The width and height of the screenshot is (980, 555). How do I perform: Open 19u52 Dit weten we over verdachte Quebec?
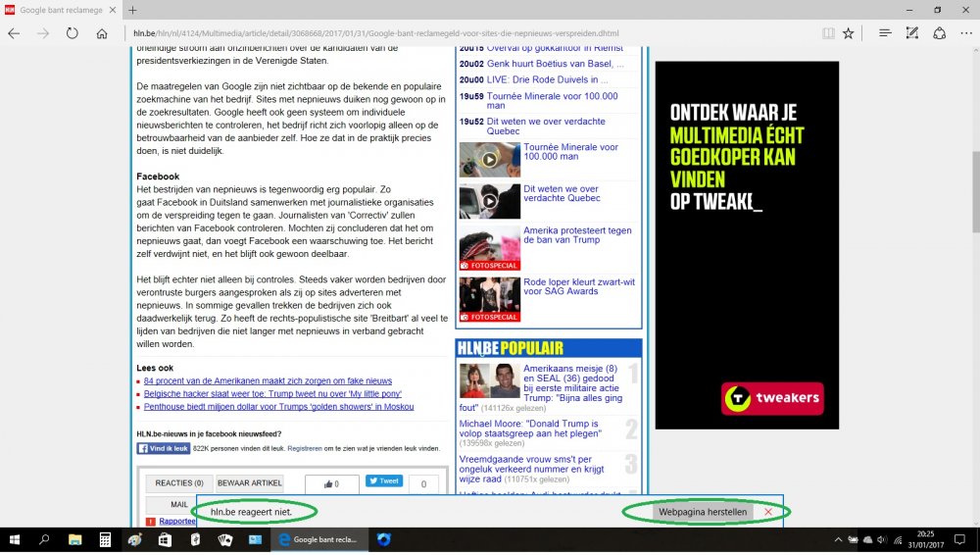point(546,126)
